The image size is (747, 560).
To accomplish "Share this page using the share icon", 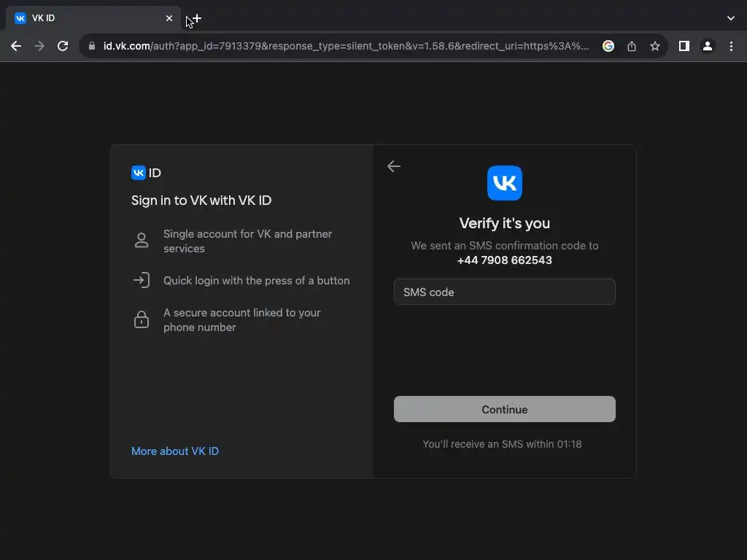I will click(x=632, y=46).
